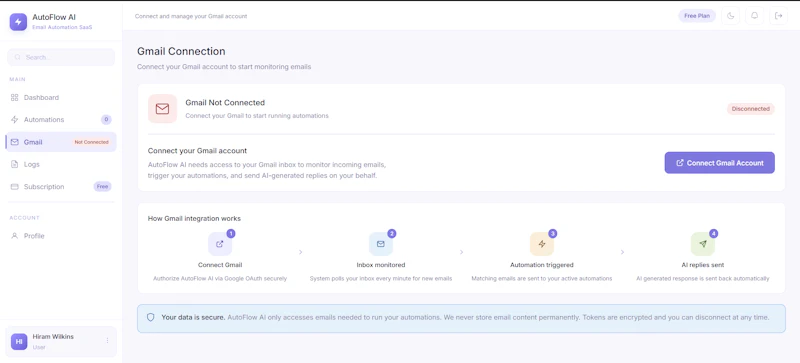The width and height of the screenshot is (800, 363).
Task: Click the Gmail Connection heading
Action: (x=181, y=52)
